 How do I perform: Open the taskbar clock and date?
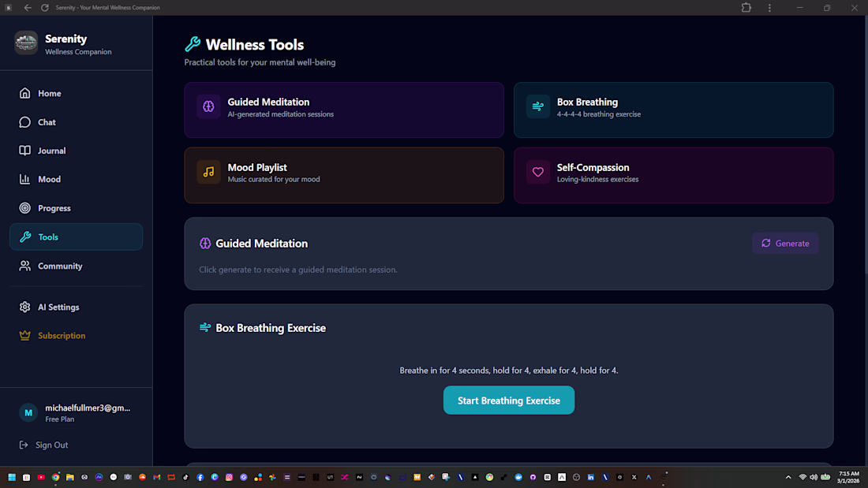click(x=848, y=477)
